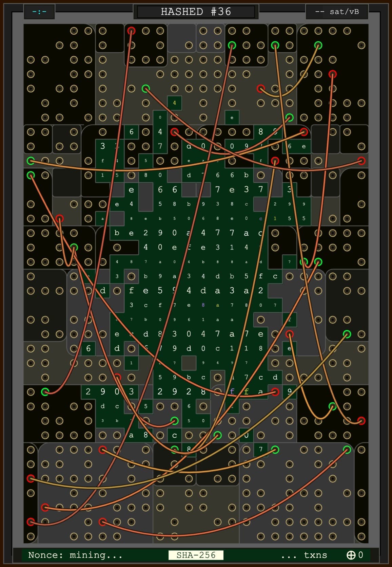The width and height of the screenshot is (392, 567).
Task: Click the small "e" cell above the grid
Action: [x=232, y=117]
